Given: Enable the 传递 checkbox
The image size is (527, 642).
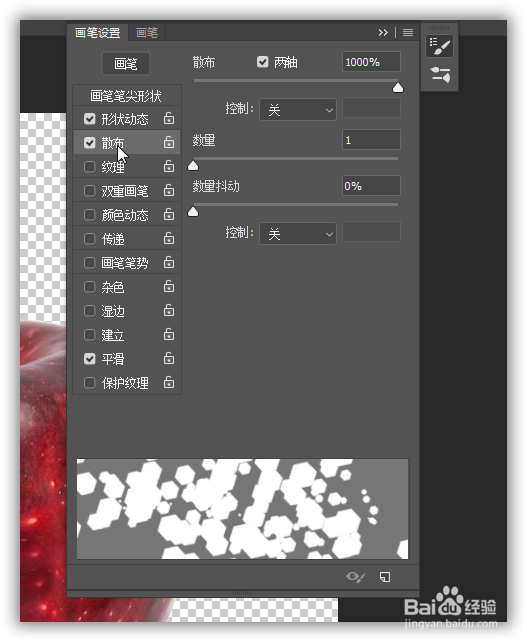Looking at the screenshot, I should tap(89, 238).
